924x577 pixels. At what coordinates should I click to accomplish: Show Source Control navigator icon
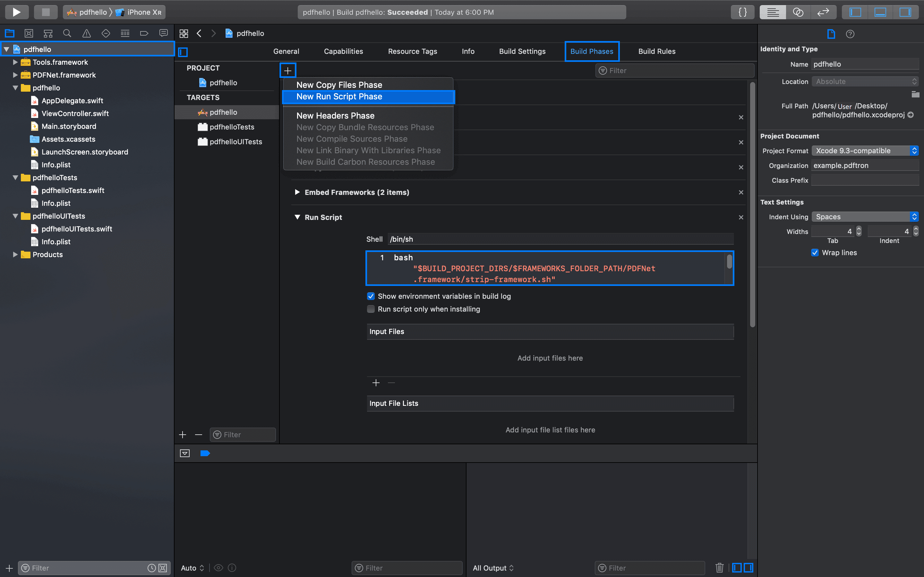29,34
